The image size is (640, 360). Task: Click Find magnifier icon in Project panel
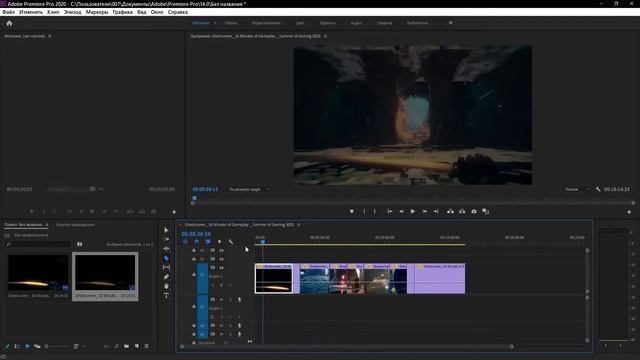pyautogui.click(x=117, y=347)
